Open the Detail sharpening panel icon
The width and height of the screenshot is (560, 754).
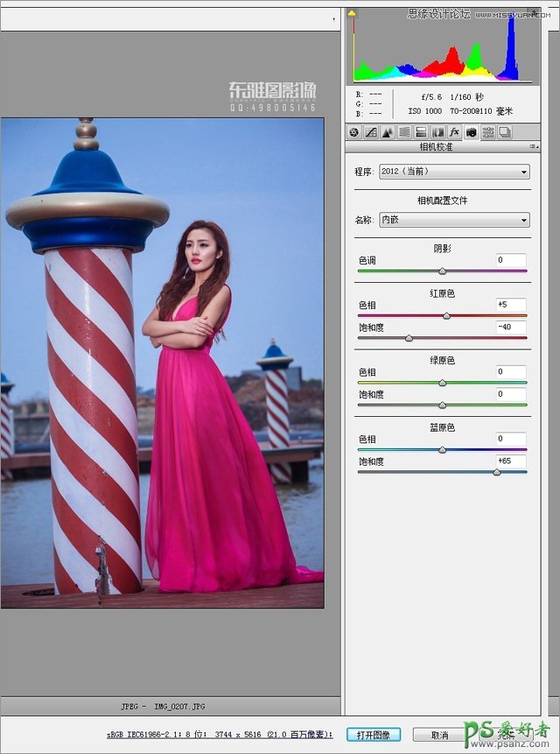(388, 132)
